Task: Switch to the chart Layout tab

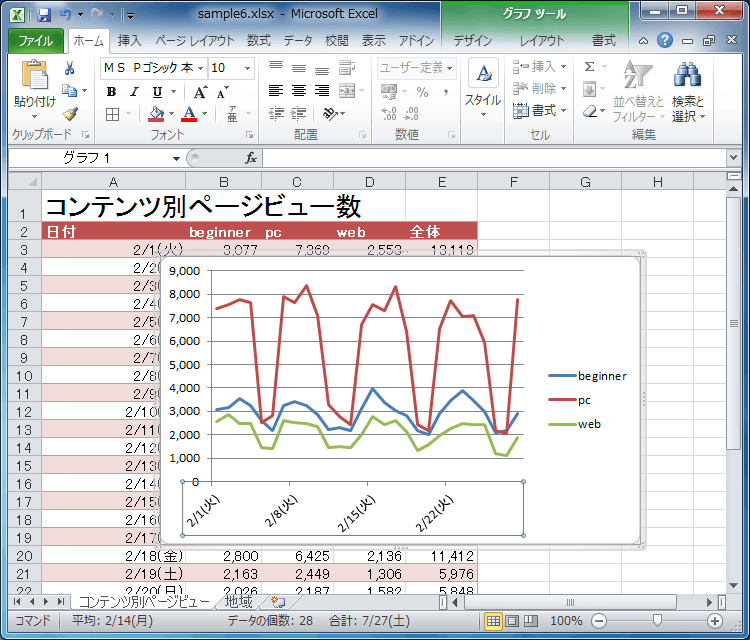Action: click(542, 41)
